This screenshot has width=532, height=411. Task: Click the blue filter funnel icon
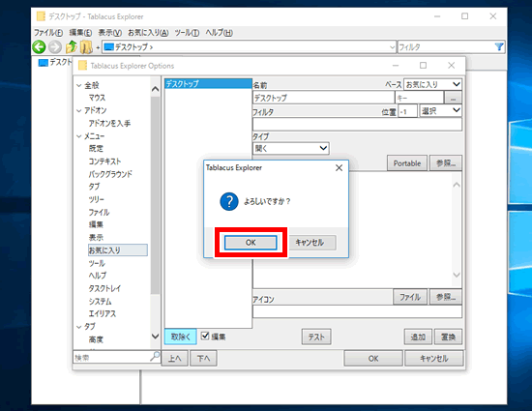[499, 46]
